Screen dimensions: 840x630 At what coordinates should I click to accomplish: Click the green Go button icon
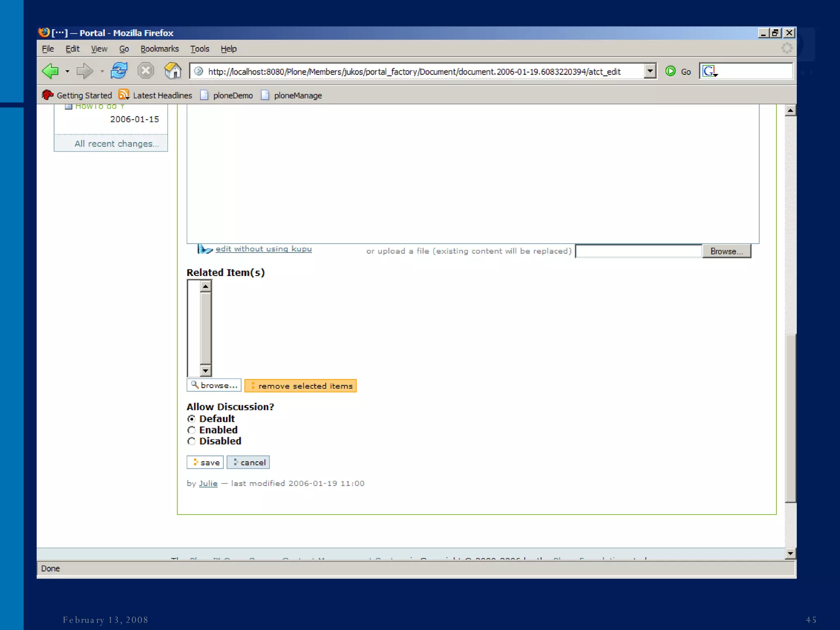pyautogui.click(x=670, y=71)
